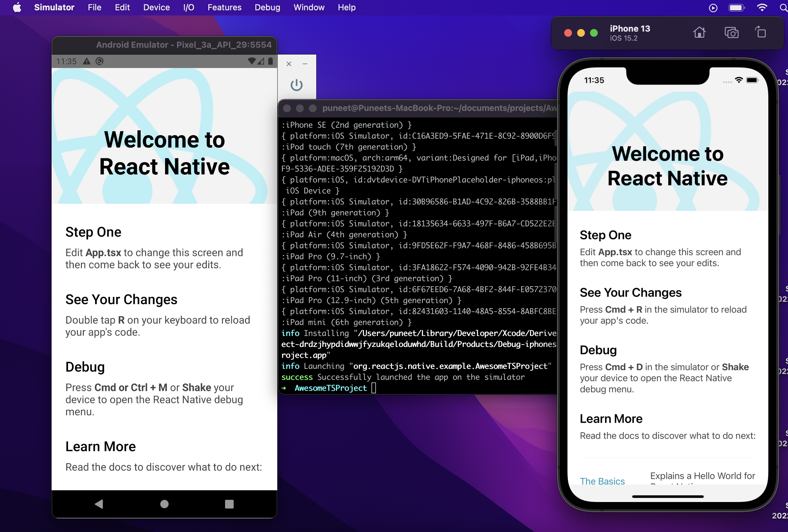Click the Home button on iPhone 13 toolbar
This screenshot has width=788, height=532.
tap(700, 33)
